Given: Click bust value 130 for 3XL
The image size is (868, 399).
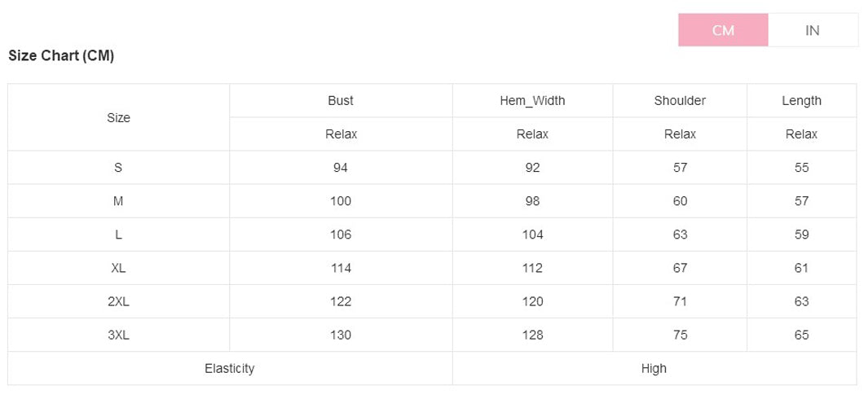Looking at the screenshot, I should point(341,335).
